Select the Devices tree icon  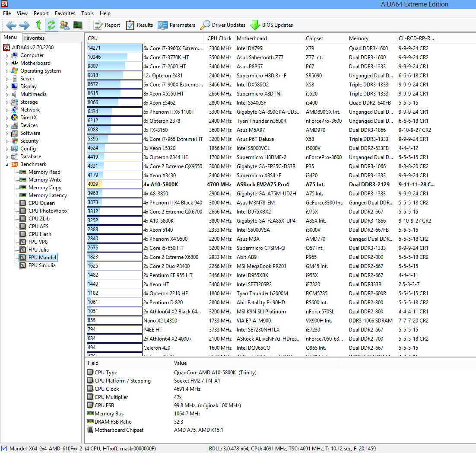[x=14, y=125]
